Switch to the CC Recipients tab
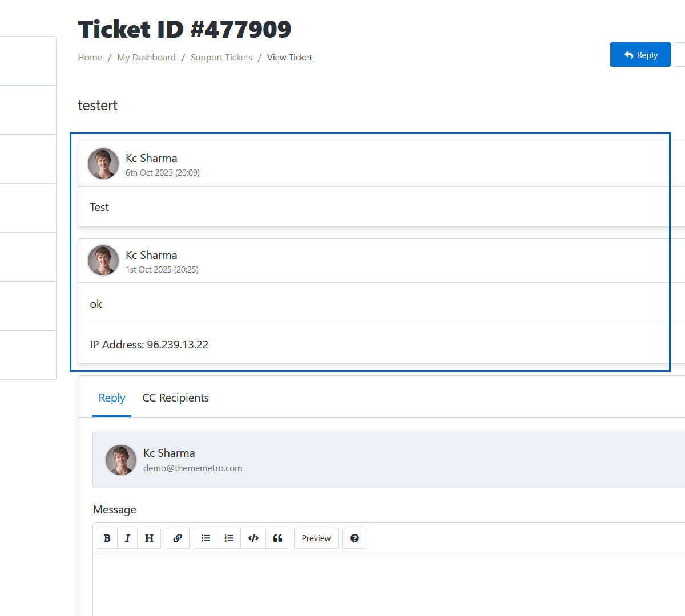 (x=175, y=398)
